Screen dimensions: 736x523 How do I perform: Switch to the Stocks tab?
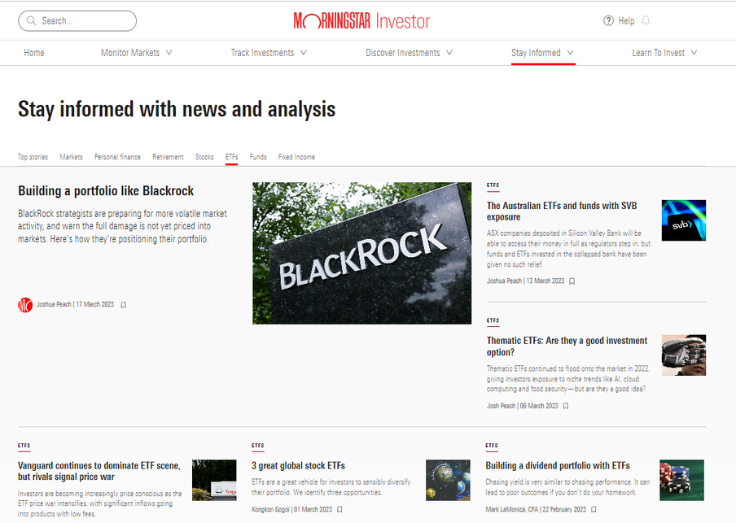(204, 157)
